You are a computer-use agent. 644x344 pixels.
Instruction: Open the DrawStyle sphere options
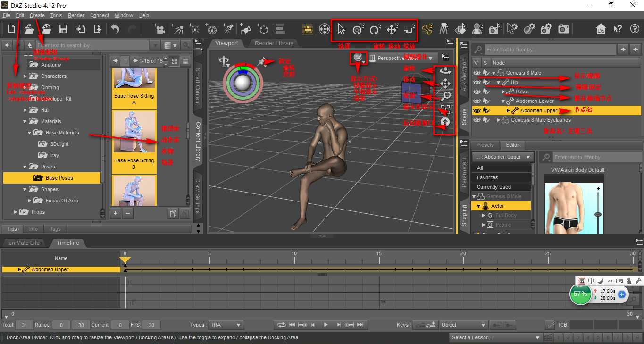[360, 58]
